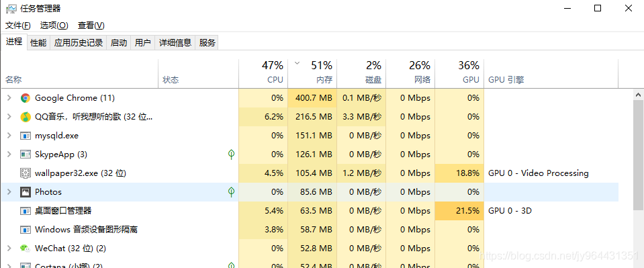Click the green leaf status icon for SkypeApp
The width and height of the screenshot is (644, 268).
(231, 154)
